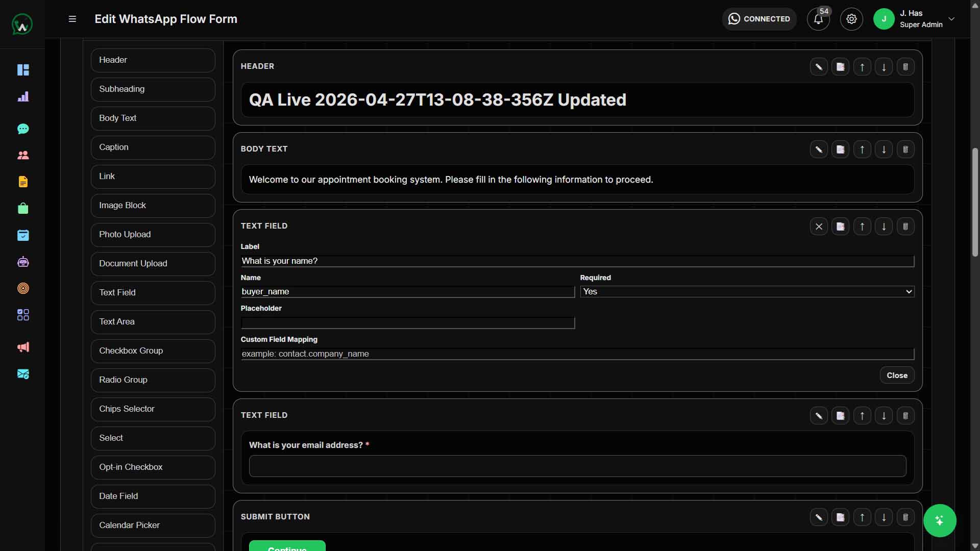Open the settings gear icon

point(851,19)
